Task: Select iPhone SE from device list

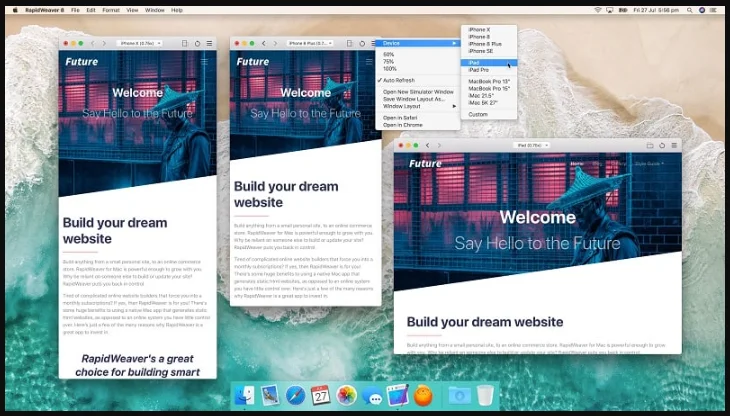Action: pos(489,51)
